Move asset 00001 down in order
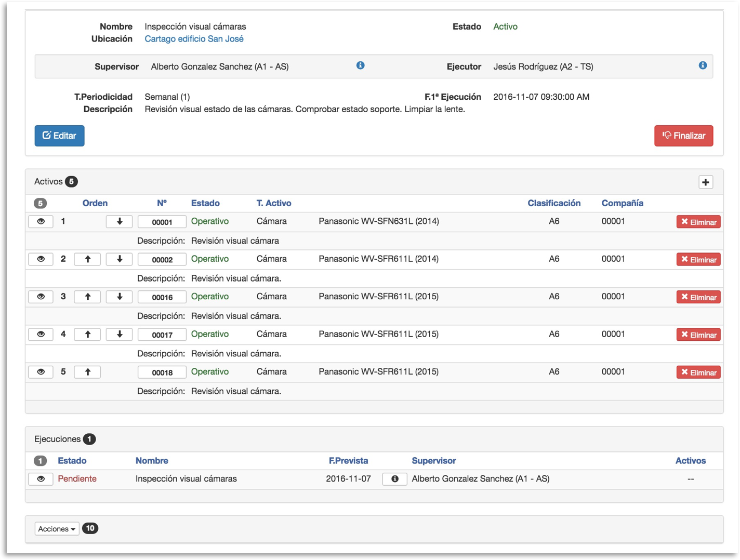 click(119, 221)
